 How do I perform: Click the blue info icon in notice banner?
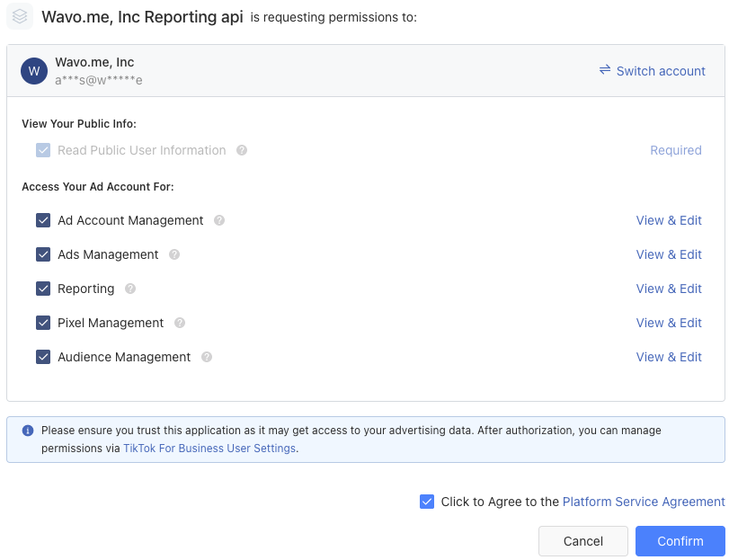(28, 431)
